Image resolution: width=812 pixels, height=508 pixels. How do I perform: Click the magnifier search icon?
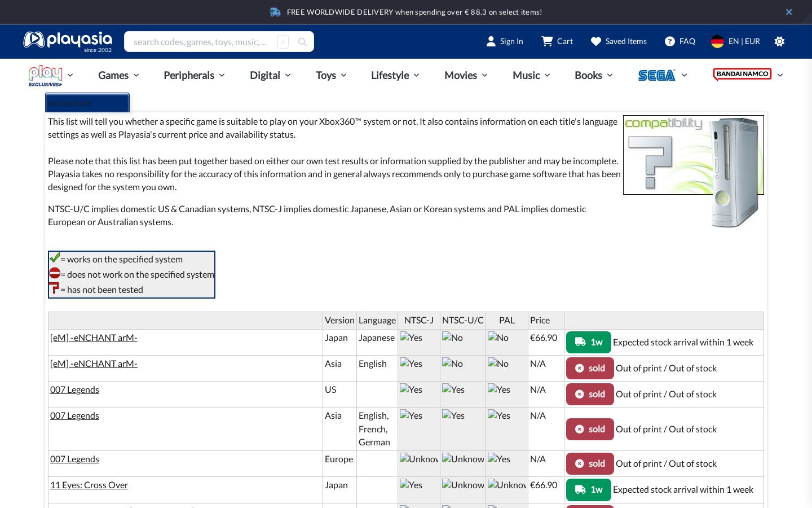(302, 42)
